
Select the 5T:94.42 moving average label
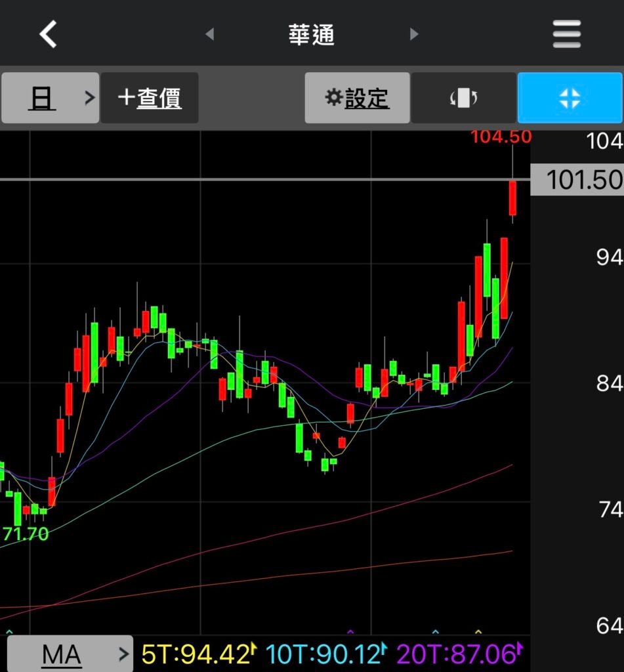point(196,654)
